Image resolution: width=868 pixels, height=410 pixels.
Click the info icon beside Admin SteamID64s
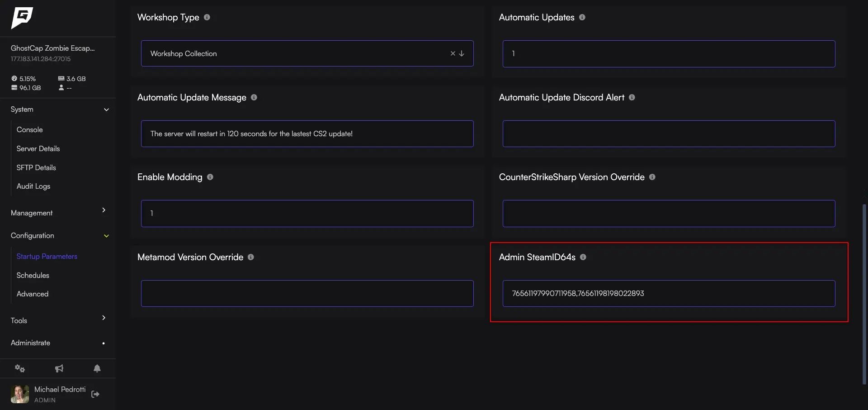pyautogui.click(x=583, y=257)
